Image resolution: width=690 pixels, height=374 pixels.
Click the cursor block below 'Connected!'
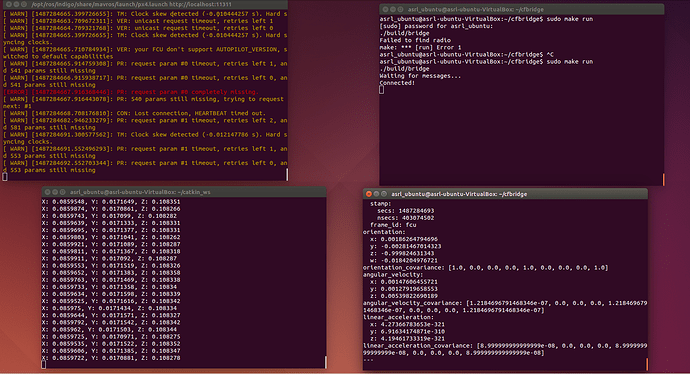[381, 90]
